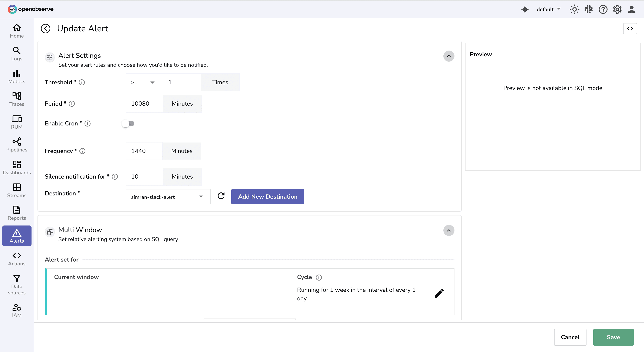Open the threshold operator dropdown
644x352 pixels.
pyautogui.click(x=144, y=82)
